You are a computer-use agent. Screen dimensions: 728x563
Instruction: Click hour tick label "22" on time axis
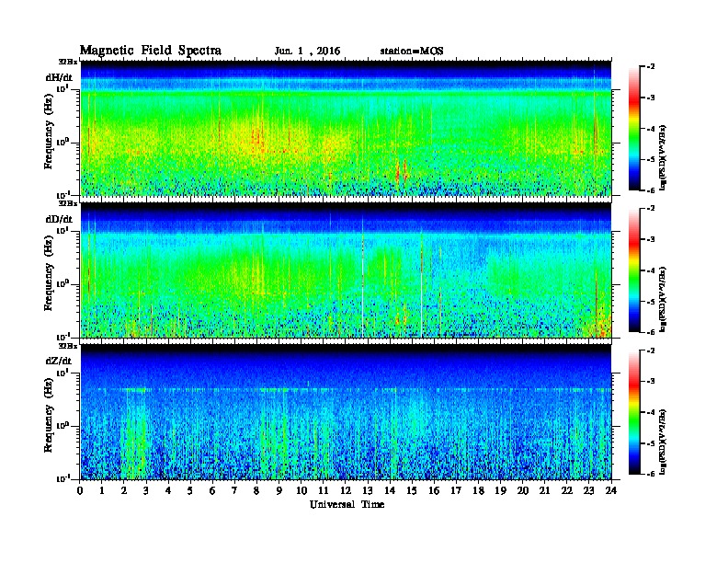pos(567,490)
